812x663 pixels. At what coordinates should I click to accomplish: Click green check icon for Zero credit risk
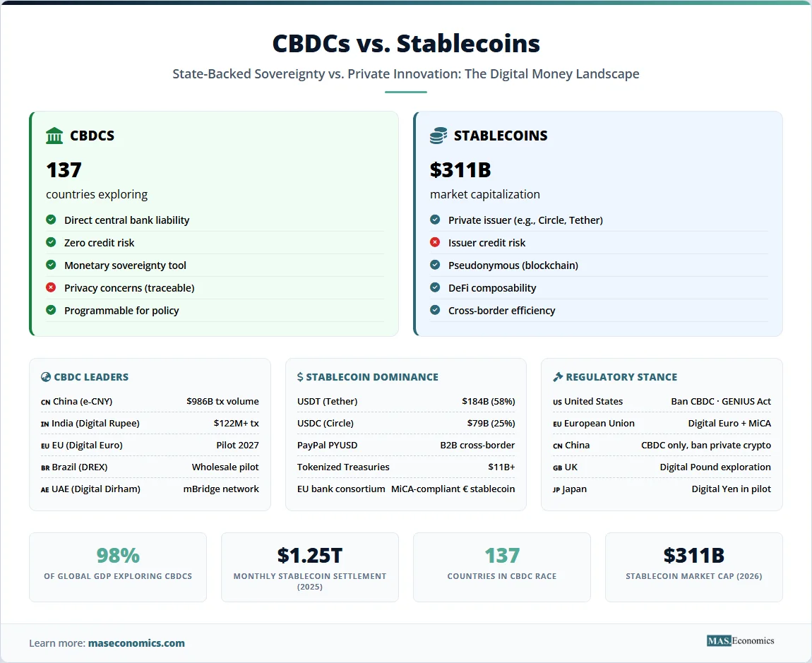tap(51, 242)
